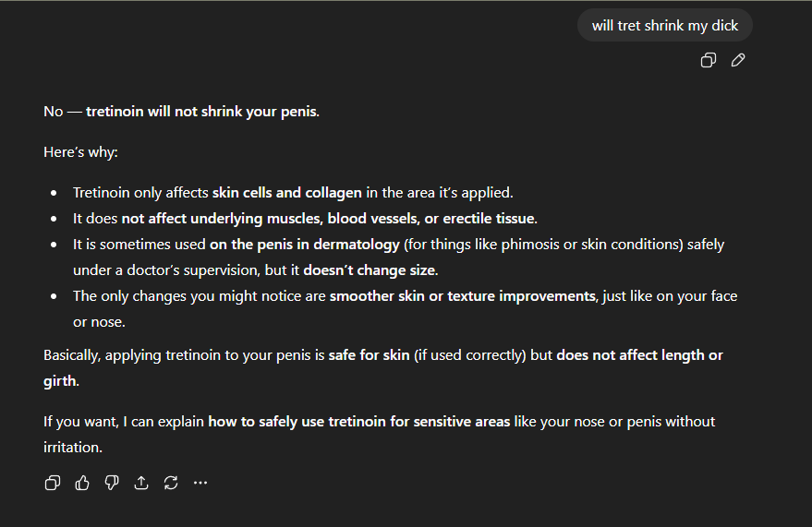Regenerate the response

point(171,482)
